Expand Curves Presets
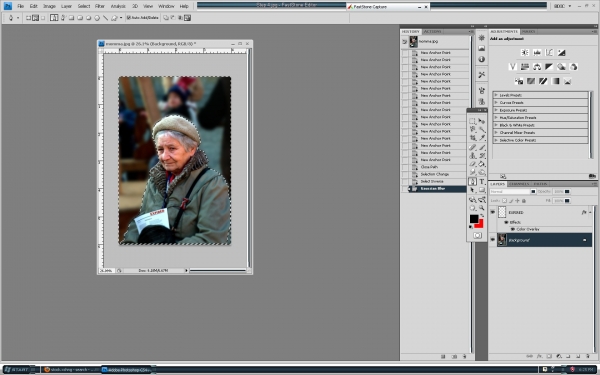 tap(496, 103)
